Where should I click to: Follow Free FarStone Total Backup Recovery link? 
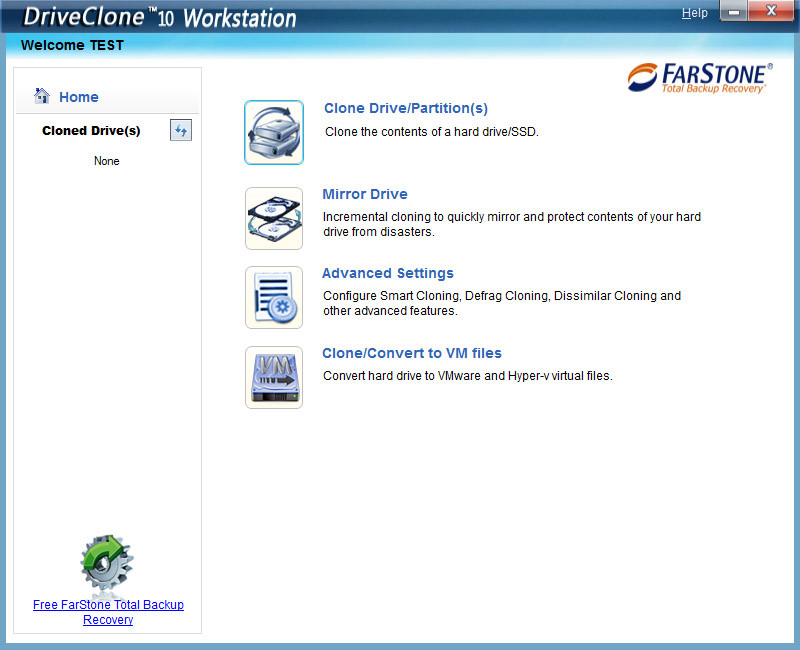point(108,612)
